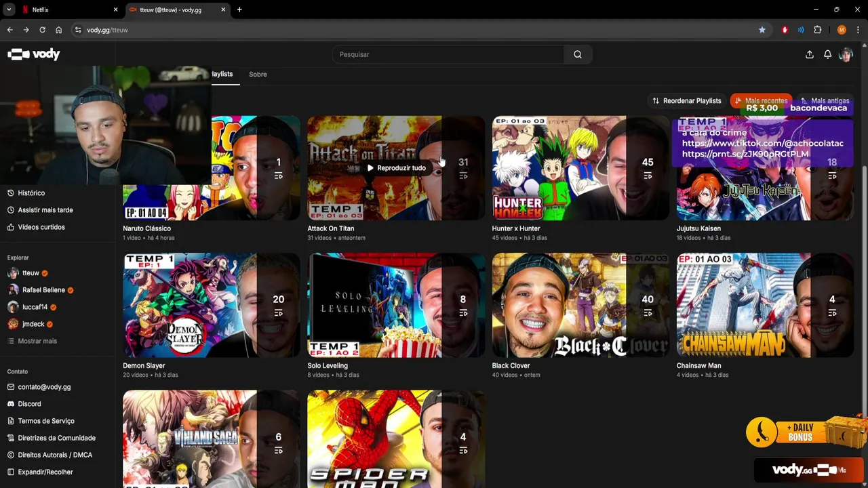Open Chrome three-dot menu
The height and width of the screenshot is (488, 868).
tap(859, 30)
